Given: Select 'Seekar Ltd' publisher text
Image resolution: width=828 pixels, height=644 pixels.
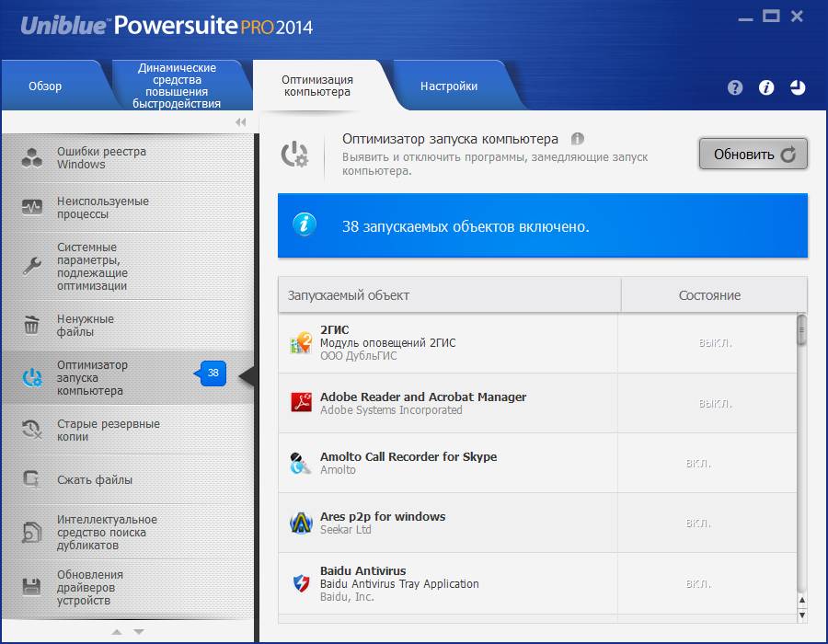Looking at the screenshot, I should coord(345,529).
